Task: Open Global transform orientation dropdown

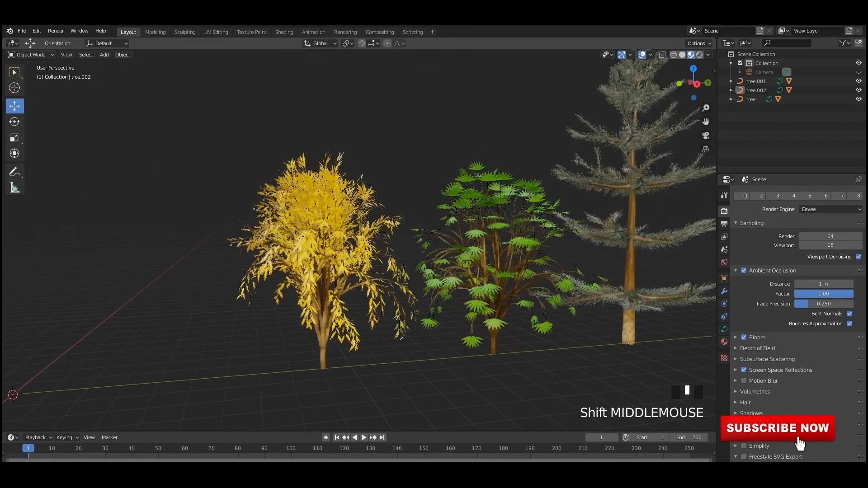Action: [x=320, y=43]
